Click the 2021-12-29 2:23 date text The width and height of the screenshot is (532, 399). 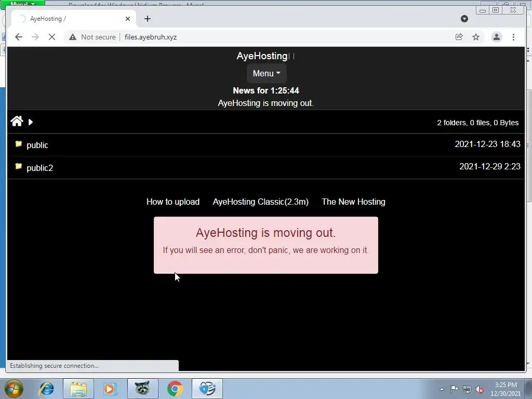click(490, 167)
